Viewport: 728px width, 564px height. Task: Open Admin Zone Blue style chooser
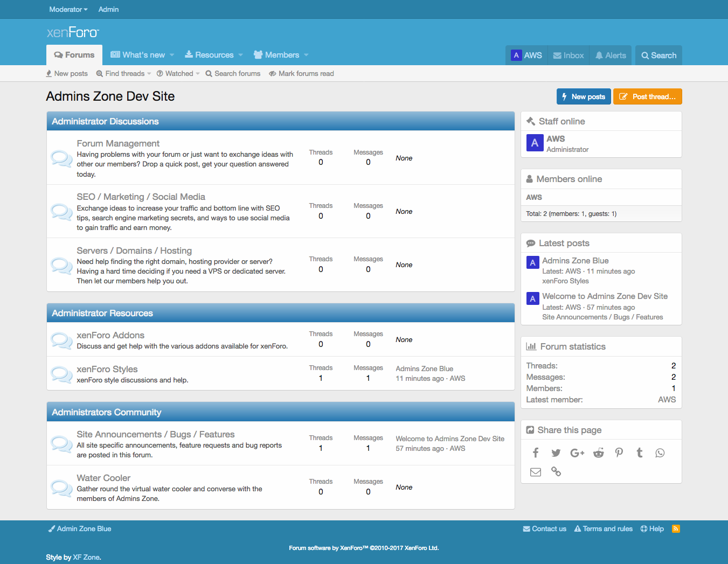click(80, 529)
